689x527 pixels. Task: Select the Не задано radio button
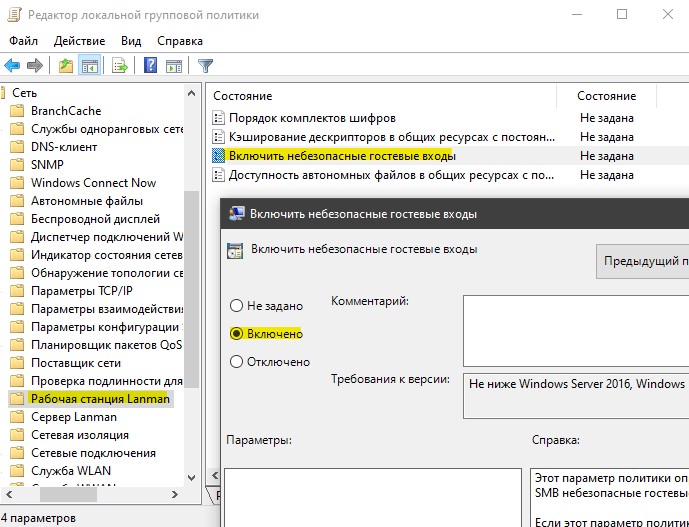(x=236, y=305)
